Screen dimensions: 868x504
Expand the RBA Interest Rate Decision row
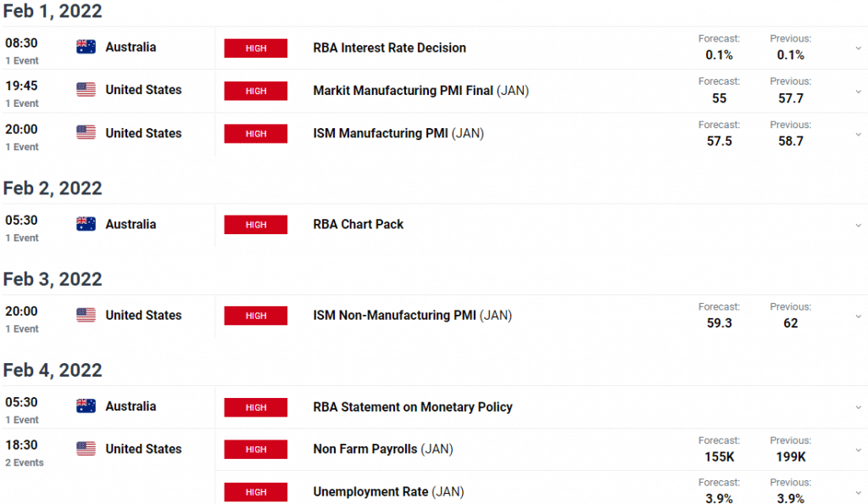[x=858, y=48]
